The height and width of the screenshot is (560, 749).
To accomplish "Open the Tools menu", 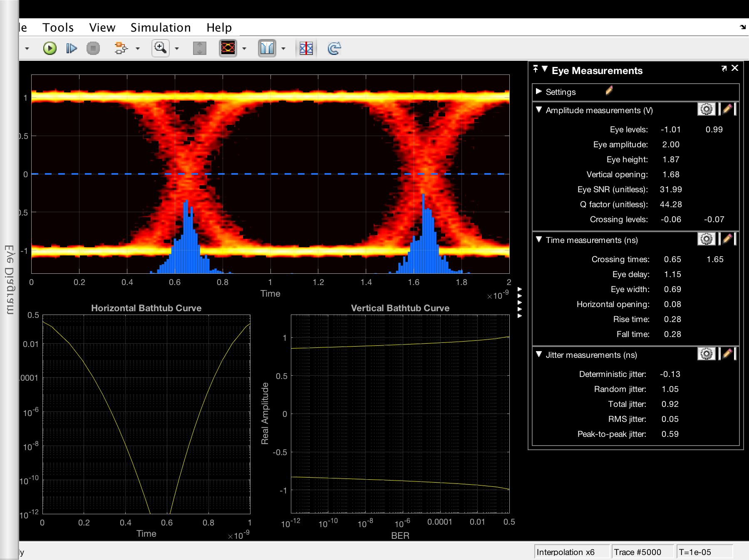I will point(58,27).
